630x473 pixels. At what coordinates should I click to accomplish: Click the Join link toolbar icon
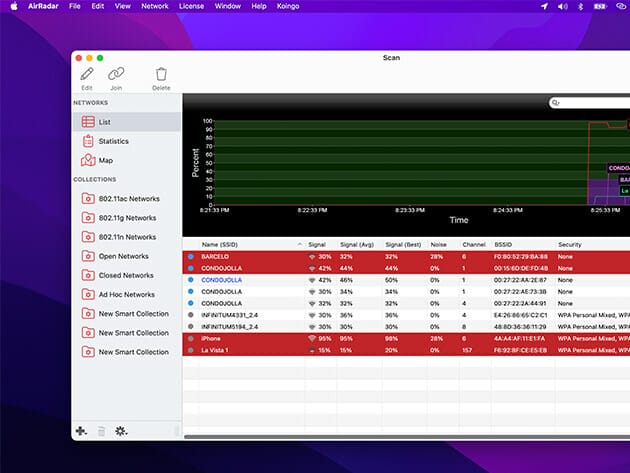[116, 74]
